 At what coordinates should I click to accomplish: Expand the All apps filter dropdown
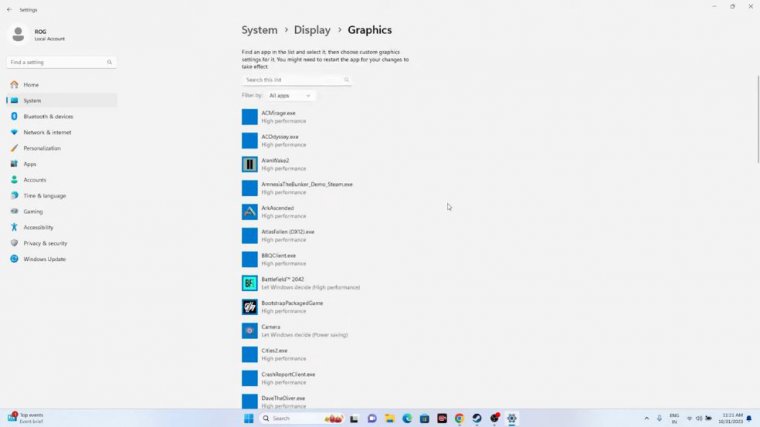290,95
